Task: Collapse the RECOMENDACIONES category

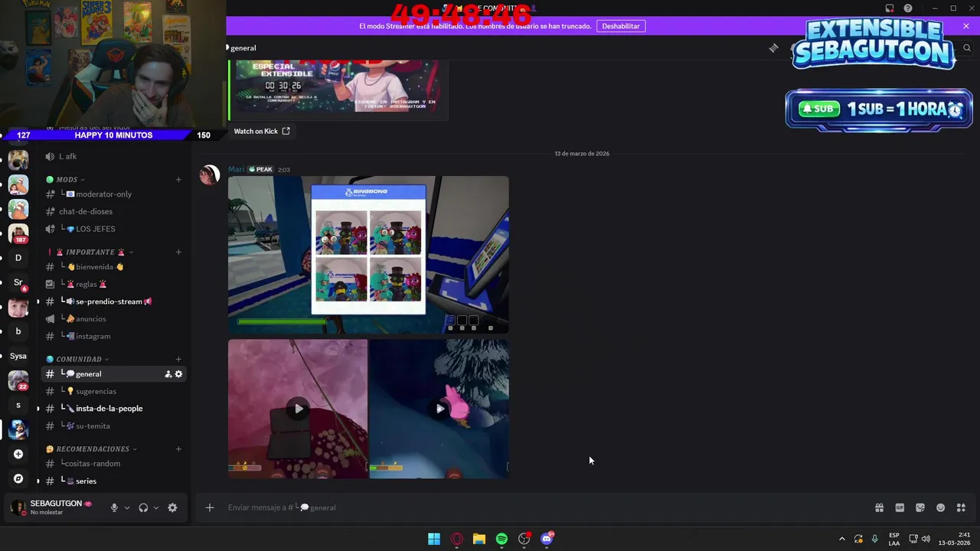Action: pyautogui.click(x=92, y=449)
